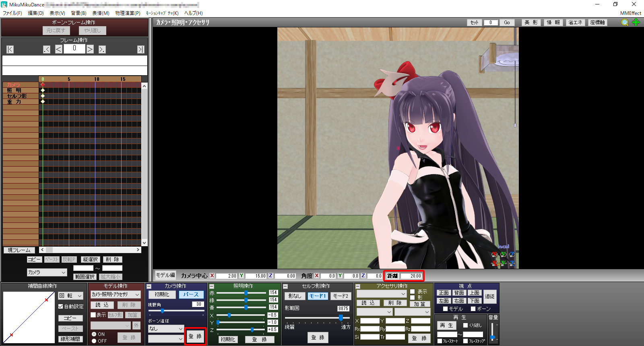Viewport: 644px width, 346px height.
Task: Click 読込 button in モデル操作 panel
Action: (102, 305)
